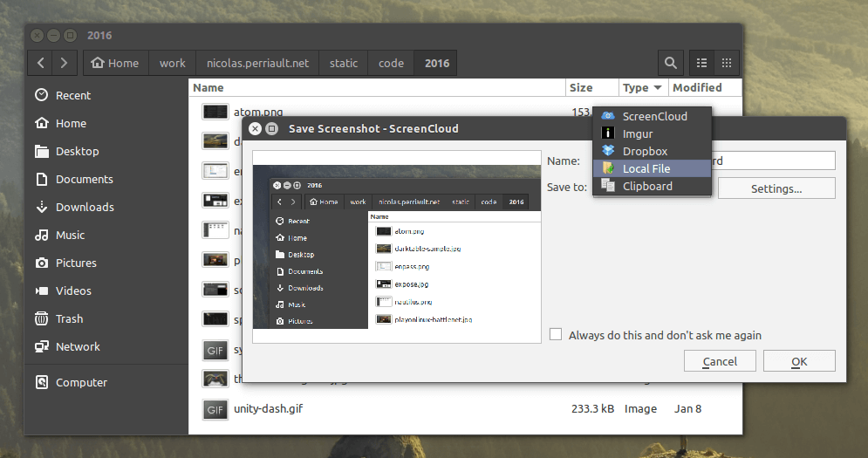
Task: Go back with the left arrow
Action: coord(40,63)
